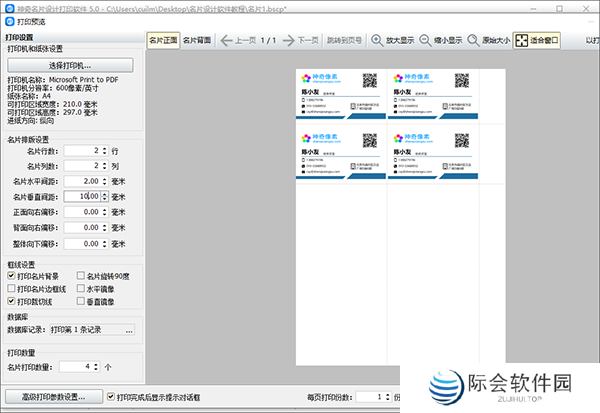Go to previous page (上一页) arrow

(x=227, y=41)
